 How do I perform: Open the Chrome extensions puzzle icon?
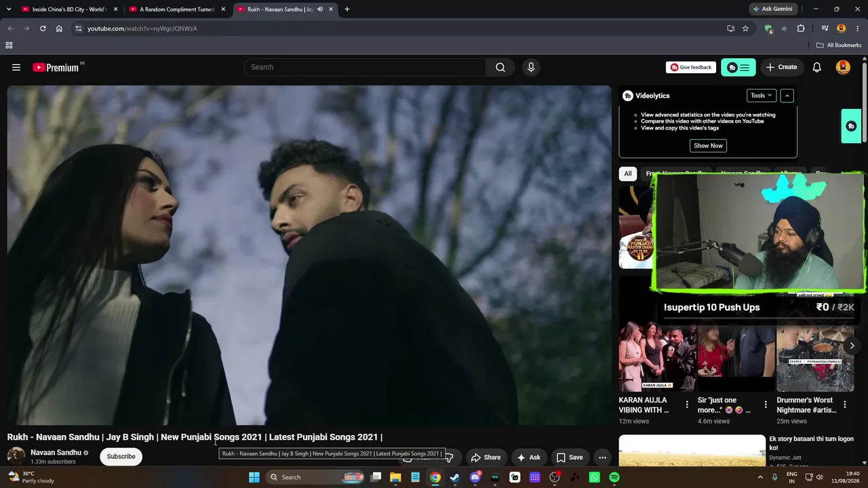click(x=801, y=28)
